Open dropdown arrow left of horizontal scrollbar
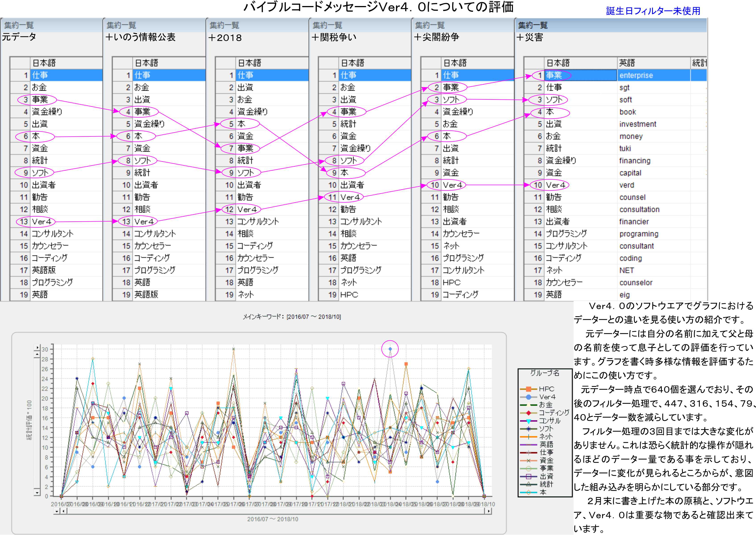 (x=57, y=511)
